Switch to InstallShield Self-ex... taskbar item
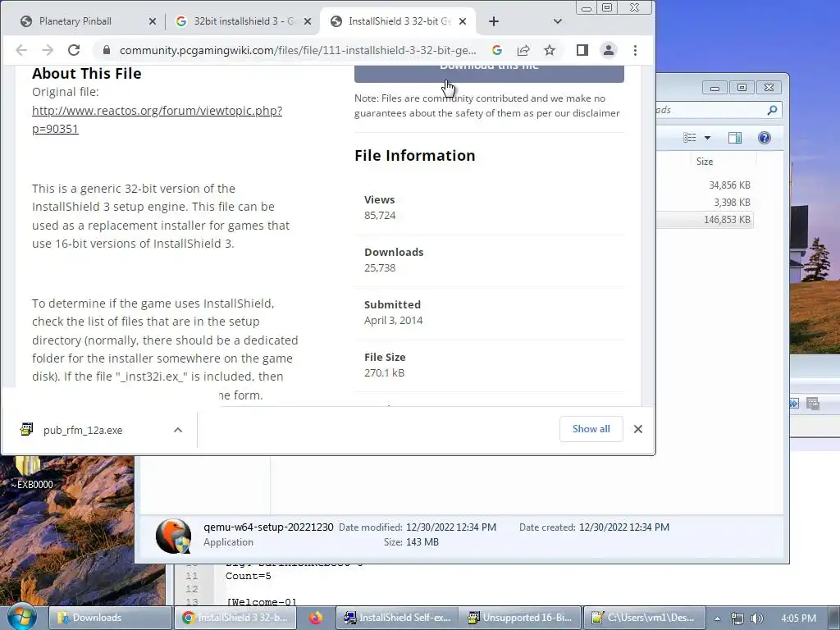Viewport: 840px width, 630px height. tap(397, 618)
